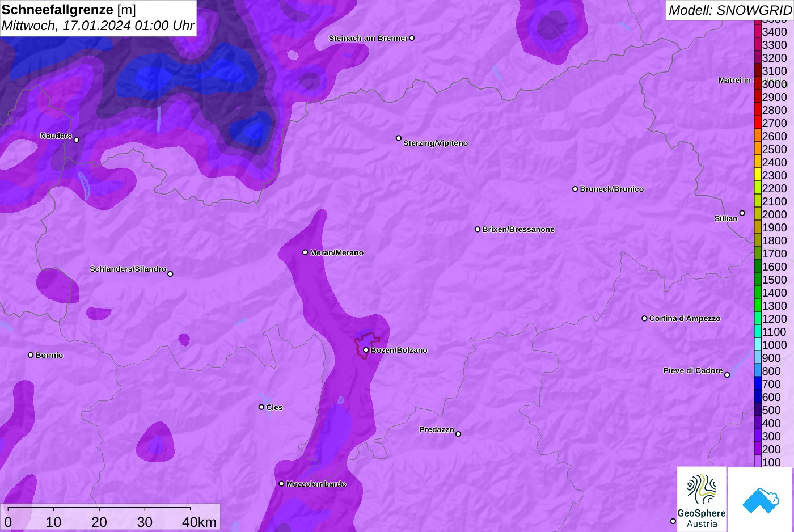Click the Sterzing/Vipiteno location marker
The height and width of the screenshot is (532, 794).
click(x=399, y=138)
